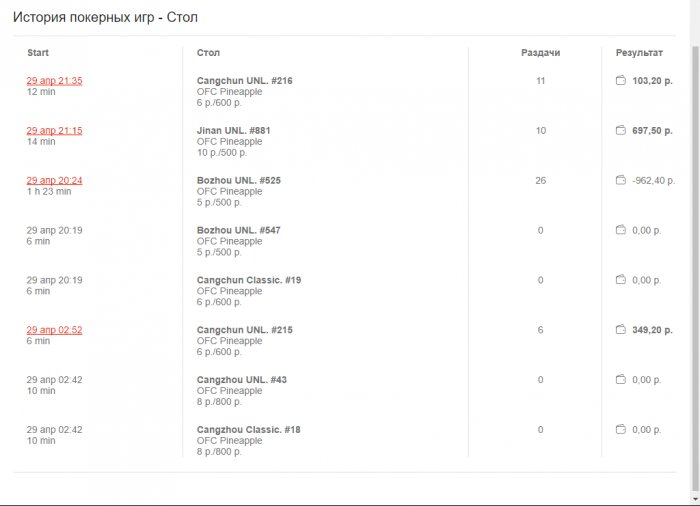The image size is (700, 506).
Task: Click the Стол column header
Action: pos(208,53)
